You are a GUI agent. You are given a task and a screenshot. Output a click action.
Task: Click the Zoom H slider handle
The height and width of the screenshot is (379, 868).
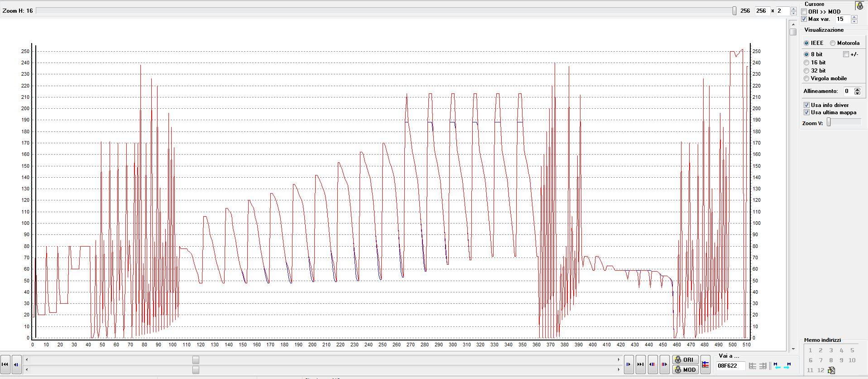734,10
